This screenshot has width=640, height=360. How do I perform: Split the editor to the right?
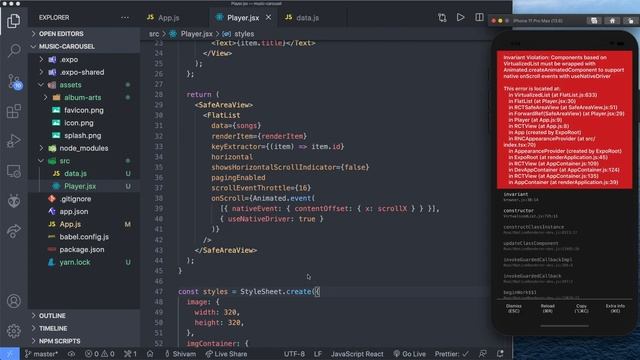point(479,18)
